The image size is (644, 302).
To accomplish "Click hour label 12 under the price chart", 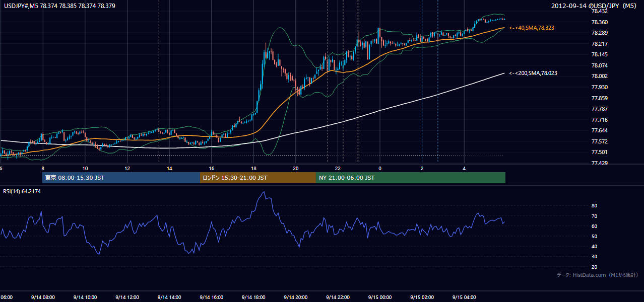I will [x=127, y=168].
